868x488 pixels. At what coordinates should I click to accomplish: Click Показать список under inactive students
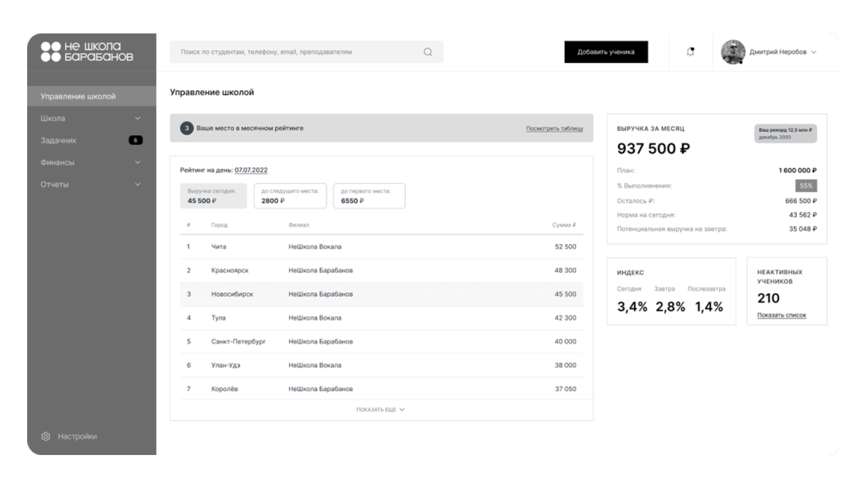pyautogui.click(x=781, y=315)
